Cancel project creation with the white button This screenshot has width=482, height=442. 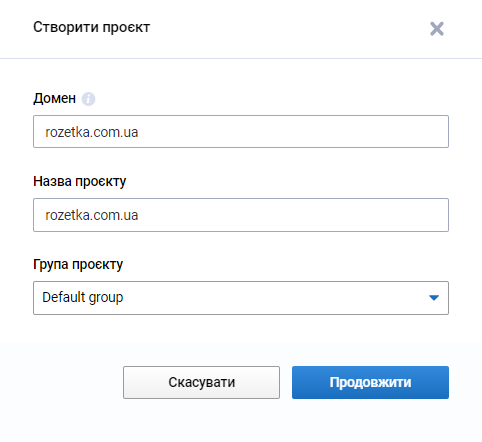tap(201, 382)
